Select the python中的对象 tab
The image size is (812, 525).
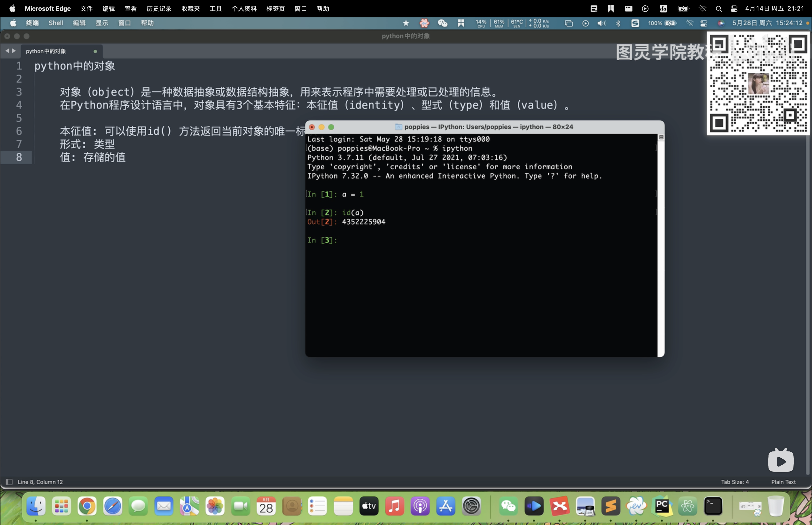[61, 51]
